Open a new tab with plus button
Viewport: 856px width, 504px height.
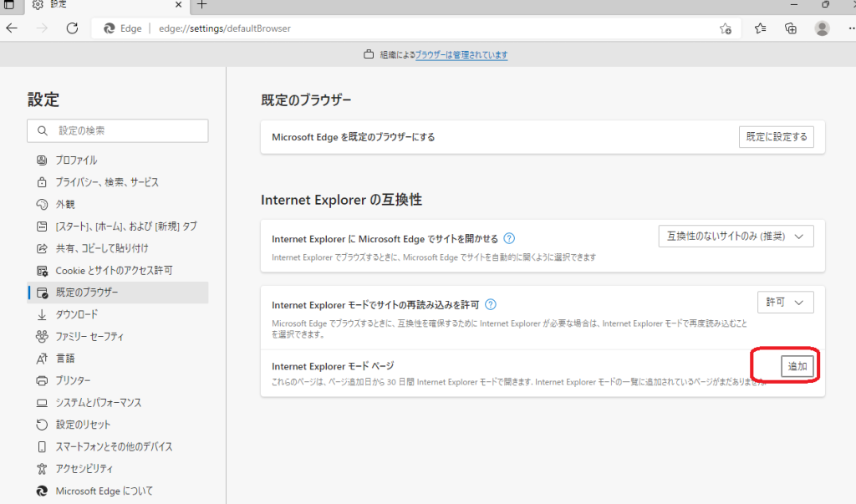coord(201,5)
